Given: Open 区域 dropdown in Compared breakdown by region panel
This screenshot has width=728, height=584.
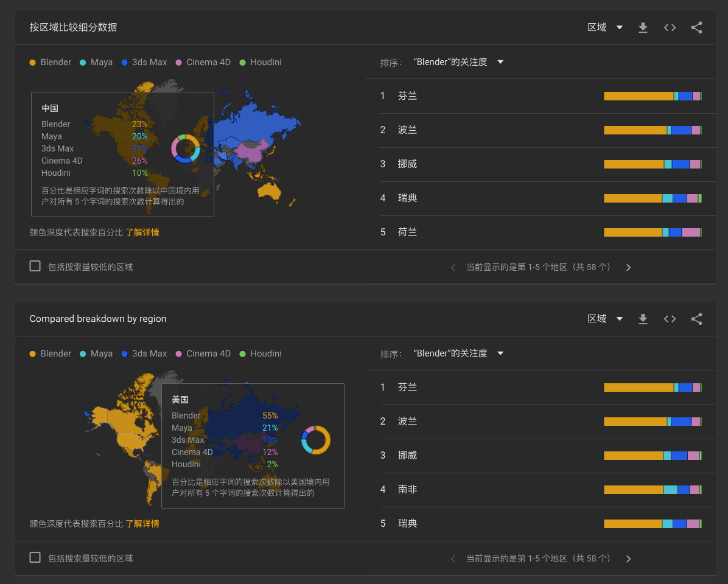Looking at the screenshot, I should [605, 319].
